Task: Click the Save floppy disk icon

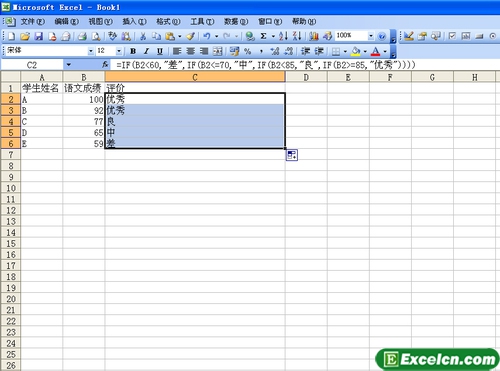Action: pos(39,36)
